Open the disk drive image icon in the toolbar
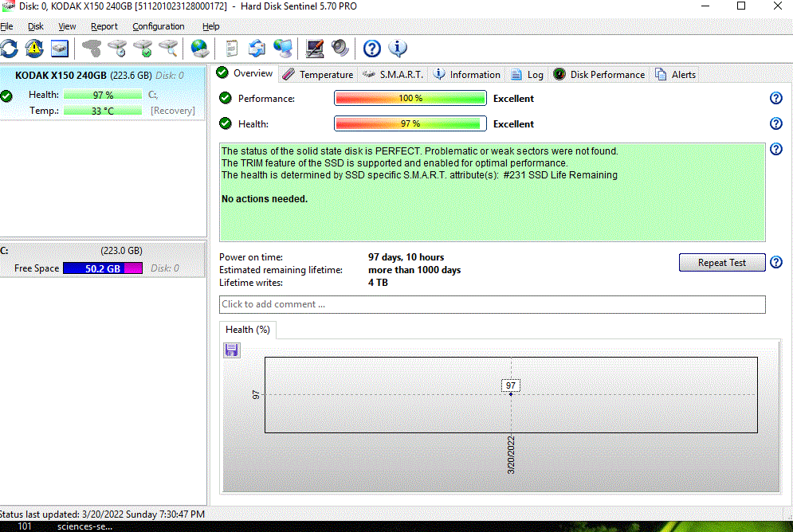The width and height of the screenshot is (793, 532). pos(60,49)
